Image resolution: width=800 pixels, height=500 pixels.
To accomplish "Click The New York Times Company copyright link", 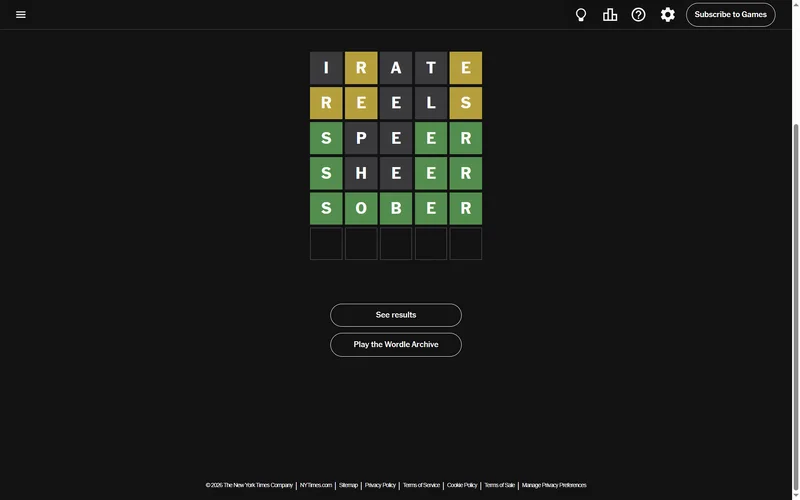I will click(249, 485).
